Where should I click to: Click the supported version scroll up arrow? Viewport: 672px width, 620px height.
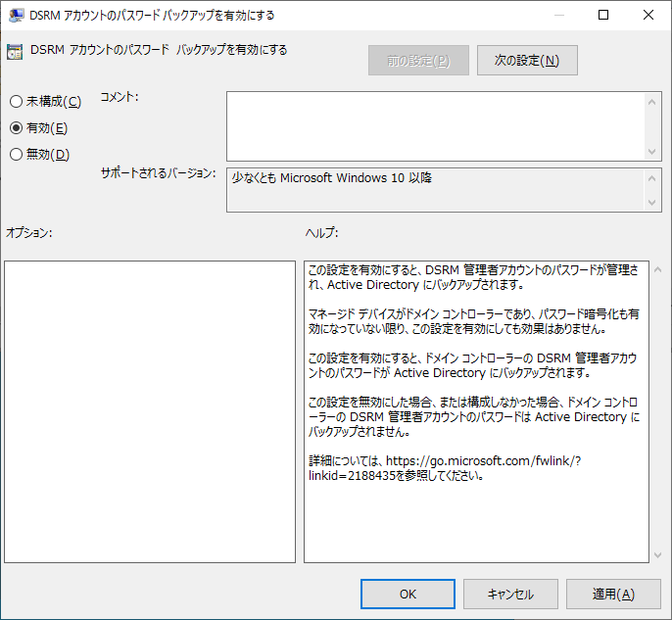point(653,178)
